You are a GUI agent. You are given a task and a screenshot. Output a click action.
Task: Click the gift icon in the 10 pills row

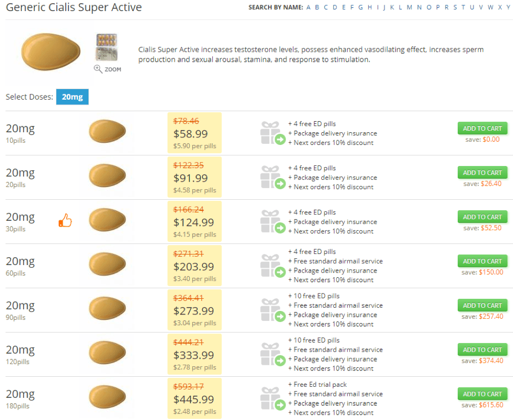(273, 133)
